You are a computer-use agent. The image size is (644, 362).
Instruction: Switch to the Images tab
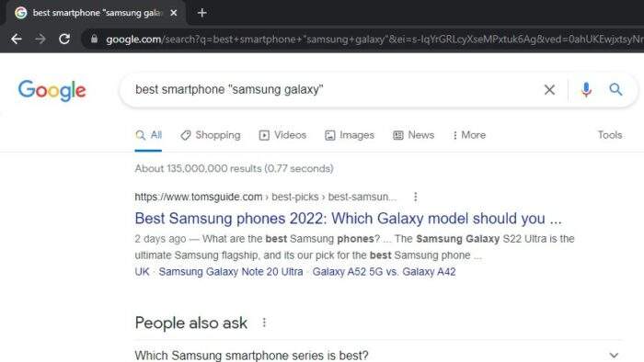[x=350, y=135]
